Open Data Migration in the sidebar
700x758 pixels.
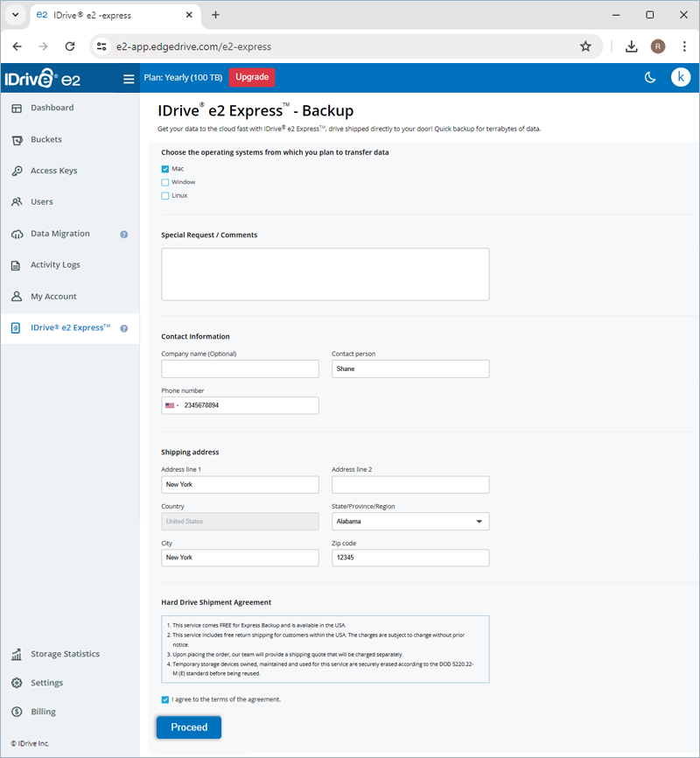pos(60,234)
